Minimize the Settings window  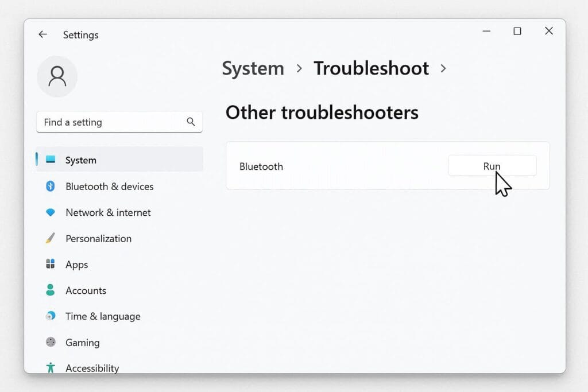pos(485,31)
